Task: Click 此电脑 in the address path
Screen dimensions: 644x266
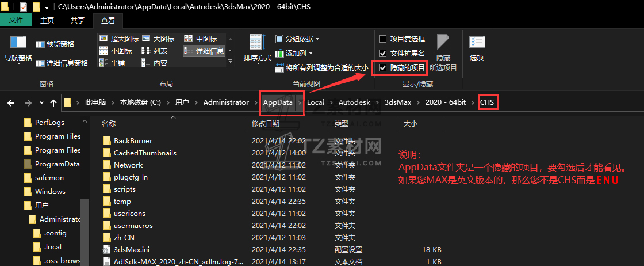Action: [95, 102]
